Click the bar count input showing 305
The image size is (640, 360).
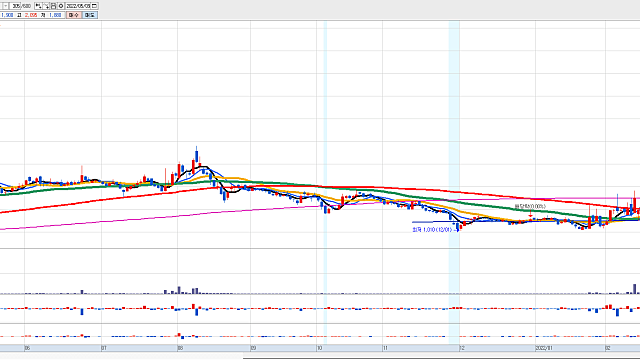coord(16,6)
